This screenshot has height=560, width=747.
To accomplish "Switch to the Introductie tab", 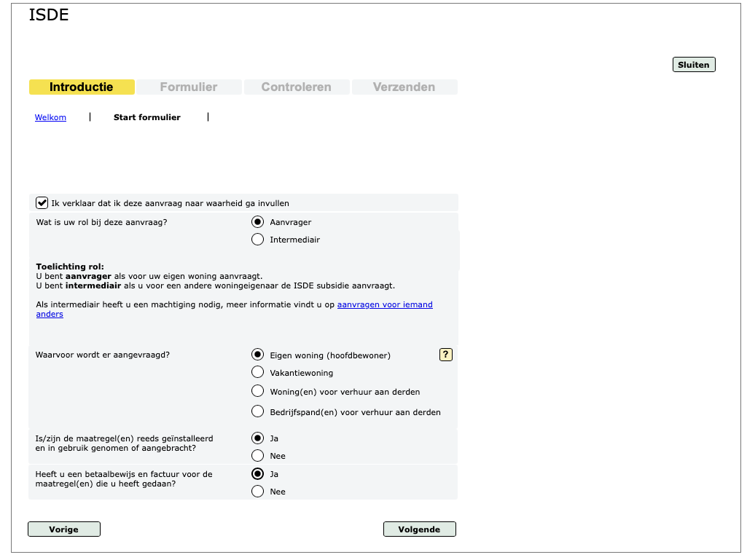I will (82, 87).
